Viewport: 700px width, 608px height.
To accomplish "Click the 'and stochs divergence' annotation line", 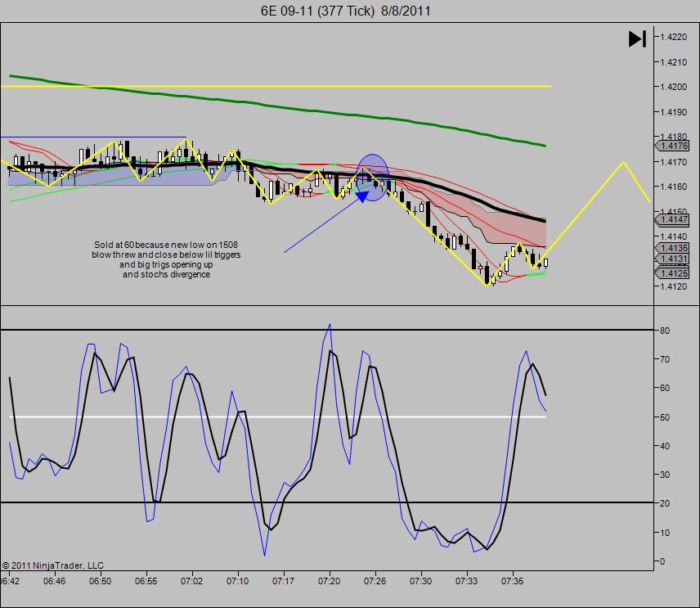I will click(166, 274).
